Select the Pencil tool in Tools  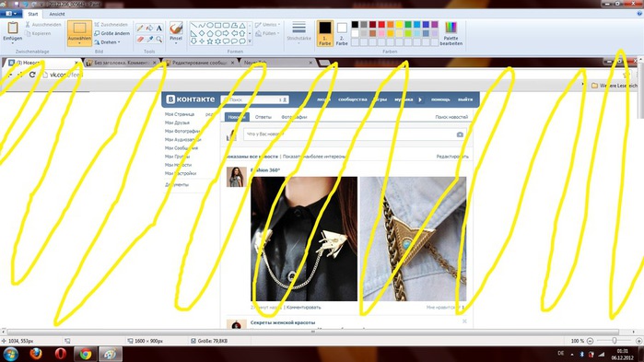[x=140, y=29]
